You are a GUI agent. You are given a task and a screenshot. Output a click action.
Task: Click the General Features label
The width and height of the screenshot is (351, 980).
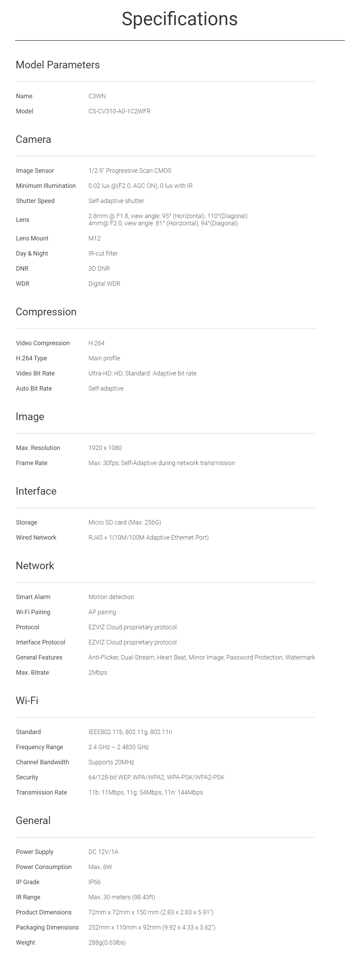click(x=39, y=658)
